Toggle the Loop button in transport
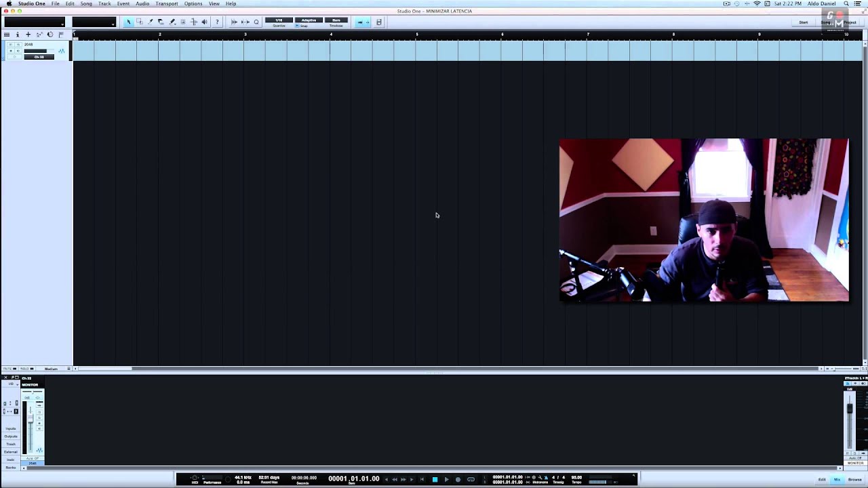Viewport: 868px width, 488px height. 471,479
